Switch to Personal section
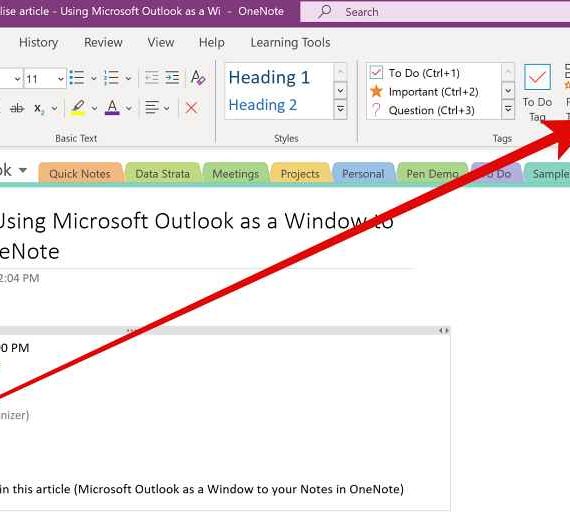The image size is (570, 525). [363, 174]
